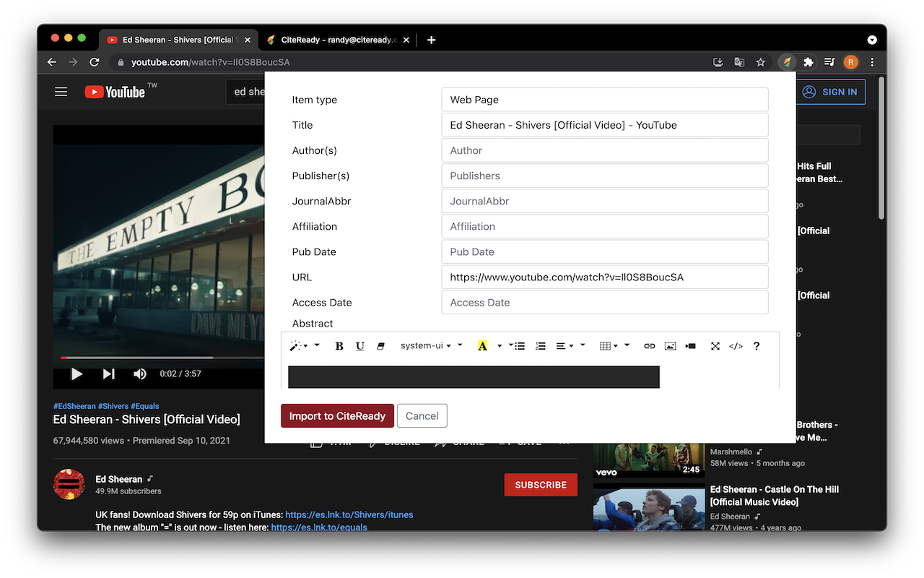Screen dimensions: 924x578
Task: Open the media control playlist icon
Action: tap(829, 62)
